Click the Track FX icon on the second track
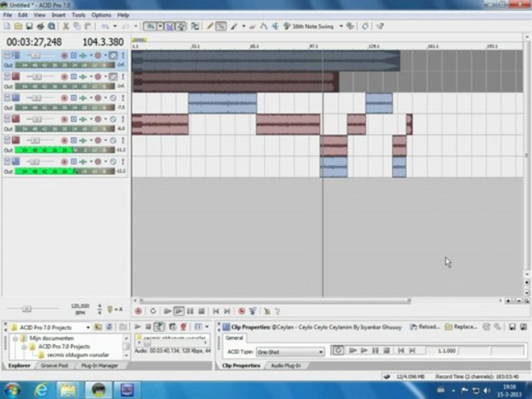This screenshot has height=399, width=532. pos(83,76)
